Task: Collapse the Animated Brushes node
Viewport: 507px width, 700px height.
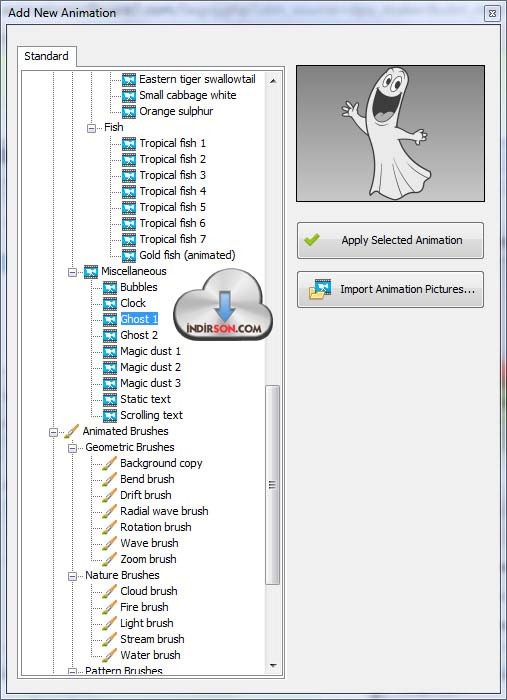Action: (x=53, y=433)
